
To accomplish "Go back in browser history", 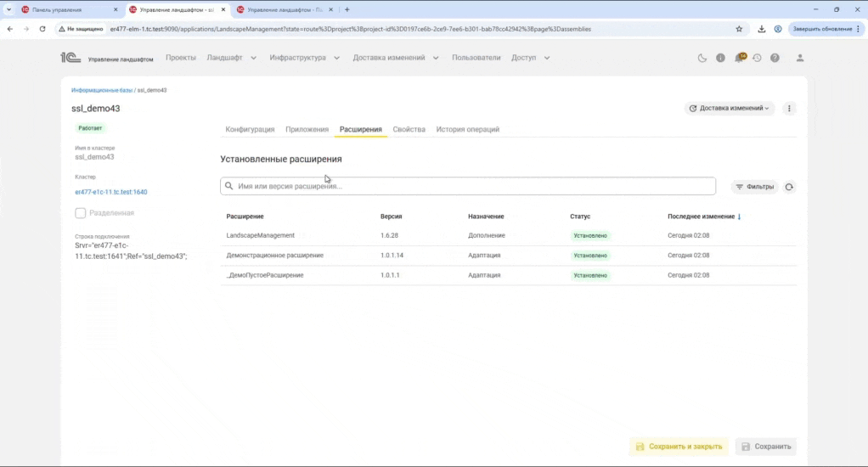I will pos(10,29).
